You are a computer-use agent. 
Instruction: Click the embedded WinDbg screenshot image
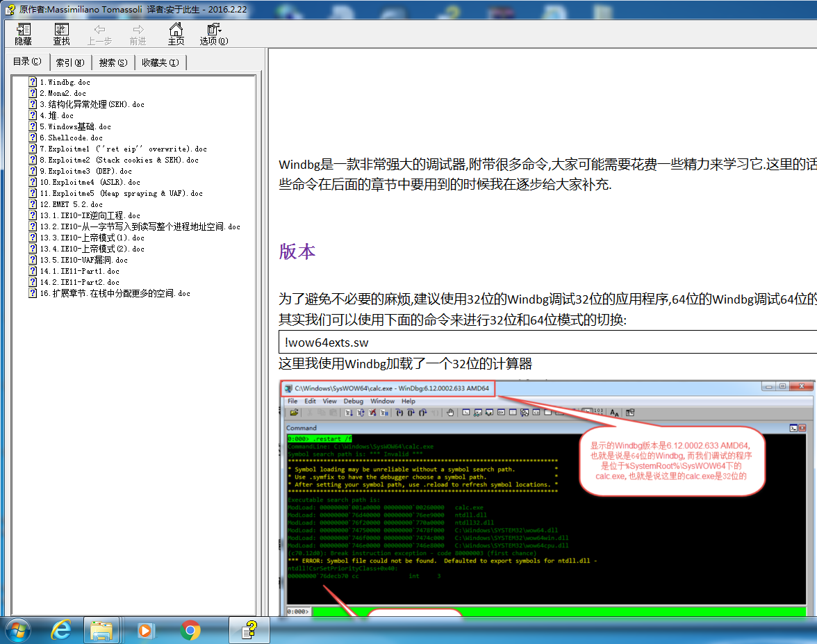[x=548, y=498]
